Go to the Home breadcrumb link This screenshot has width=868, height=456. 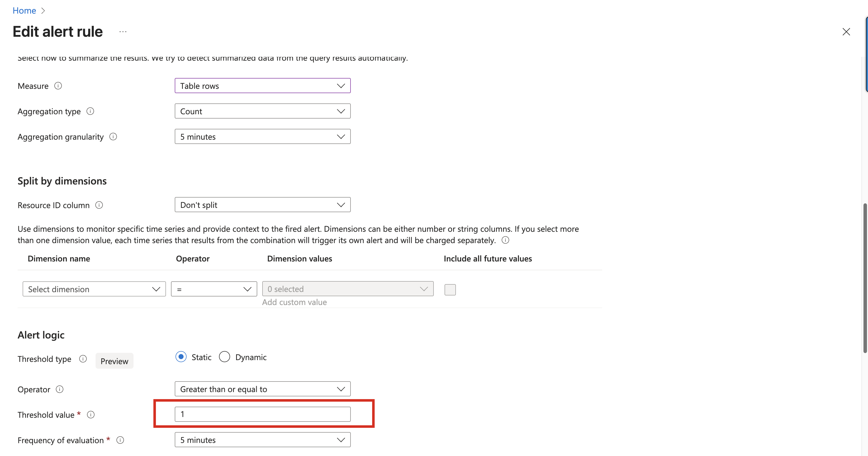[x=24, y=11]
